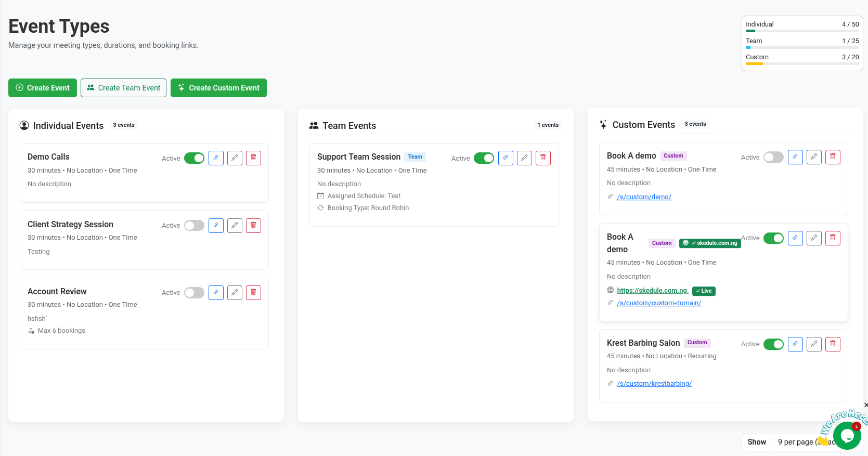Copy link for Client Strategy Session

click(x=216, y=226)
